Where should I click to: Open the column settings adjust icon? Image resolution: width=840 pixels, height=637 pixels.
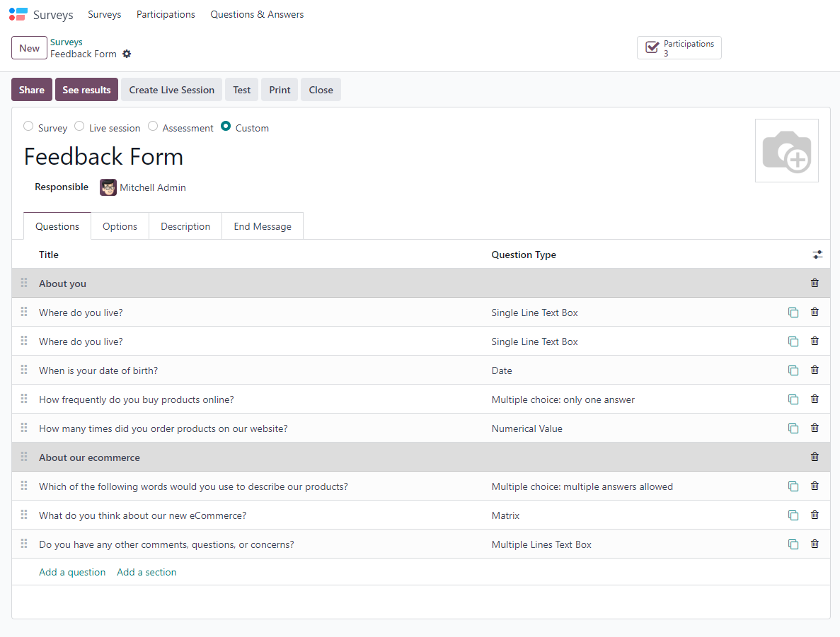pos(817,255)
